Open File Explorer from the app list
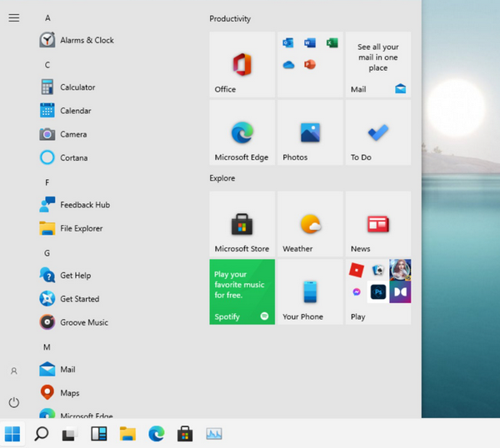This screenshot has height=448, width=500. coord(71,228)
